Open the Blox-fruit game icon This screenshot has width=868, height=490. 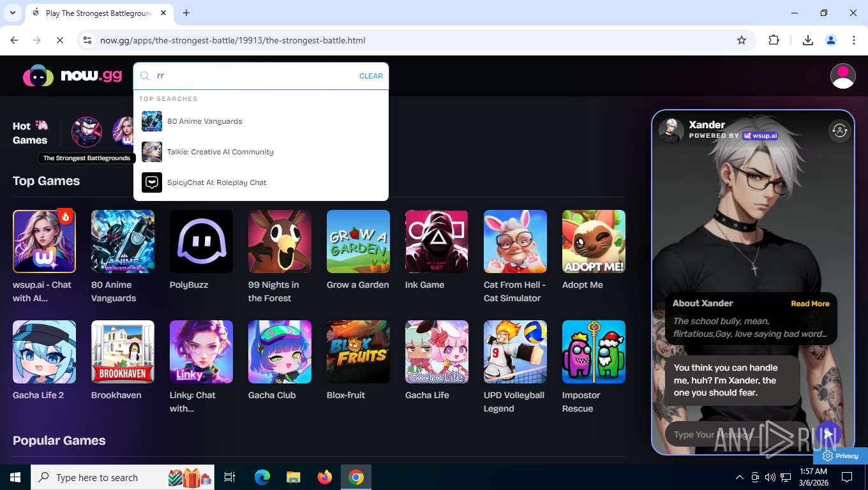[358, 352]
